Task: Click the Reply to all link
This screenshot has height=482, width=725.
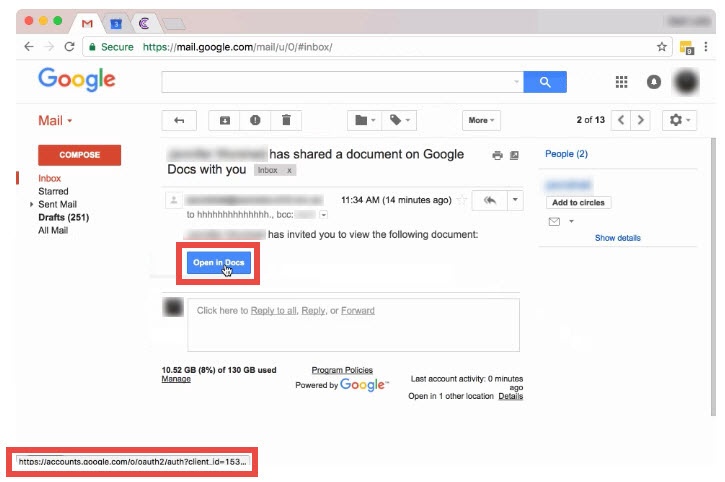Action: (x=274, y=310)
